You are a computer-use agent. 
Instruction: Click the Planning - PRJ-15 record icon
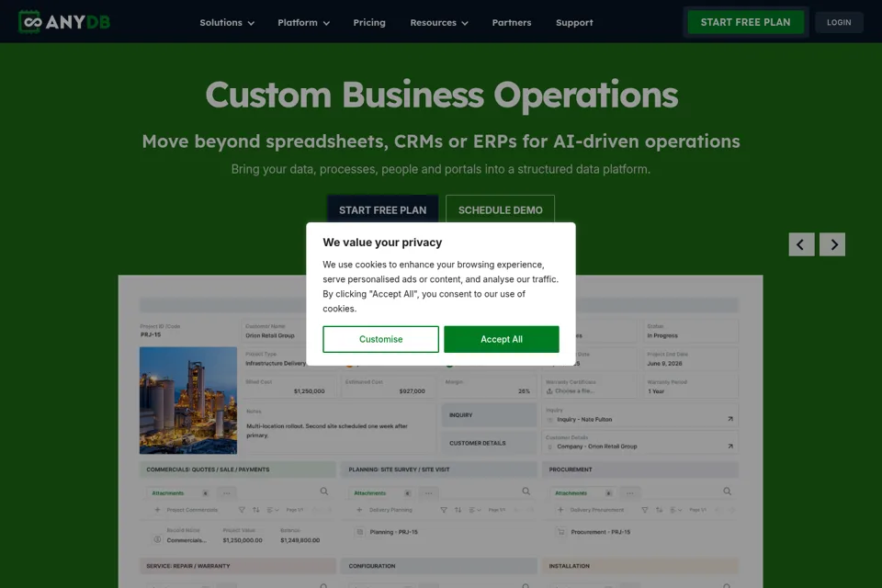tap(360, 532)
